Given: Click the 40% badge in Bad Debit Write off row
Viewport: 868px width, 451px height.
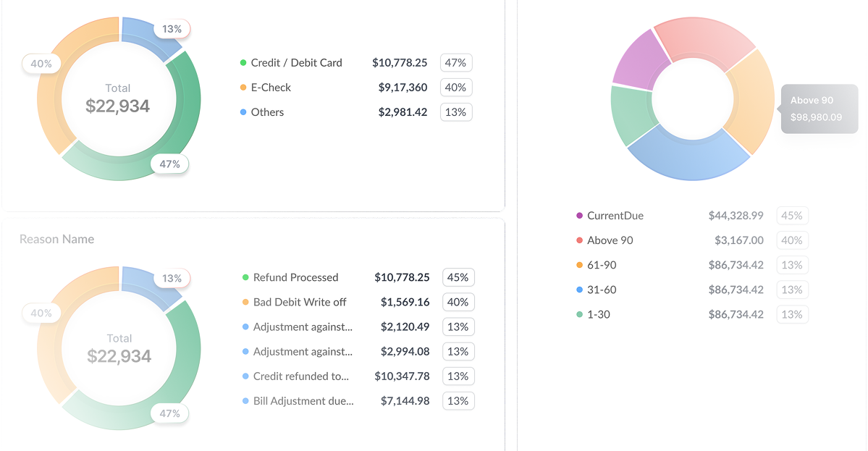Looking at the screenshot, I should point(458,302).
